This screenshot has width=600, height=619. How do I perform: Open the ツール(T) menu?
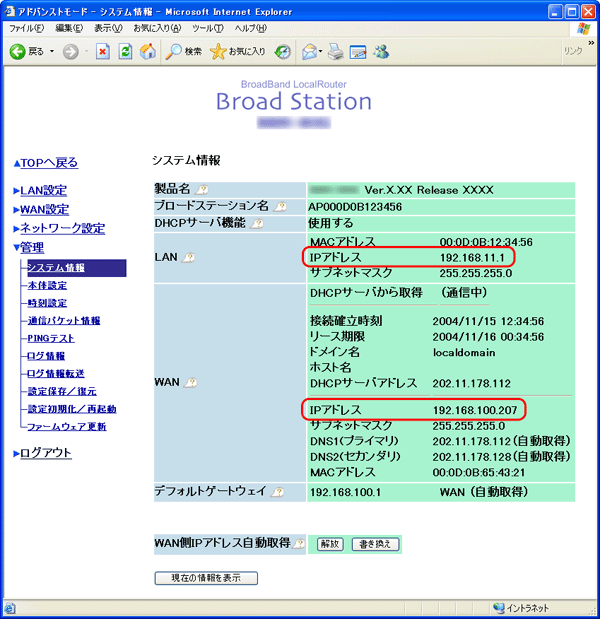[x=208, y=28]
